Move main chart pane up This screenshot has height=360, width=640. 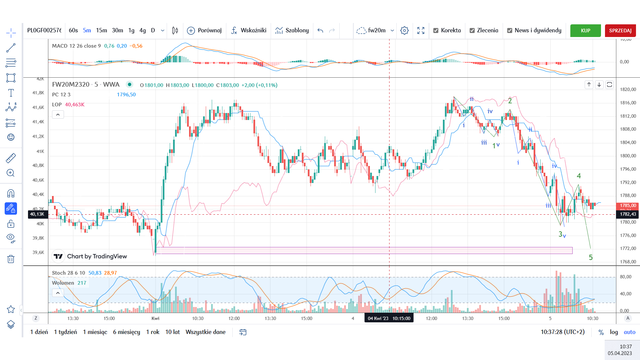pos(589,84)
